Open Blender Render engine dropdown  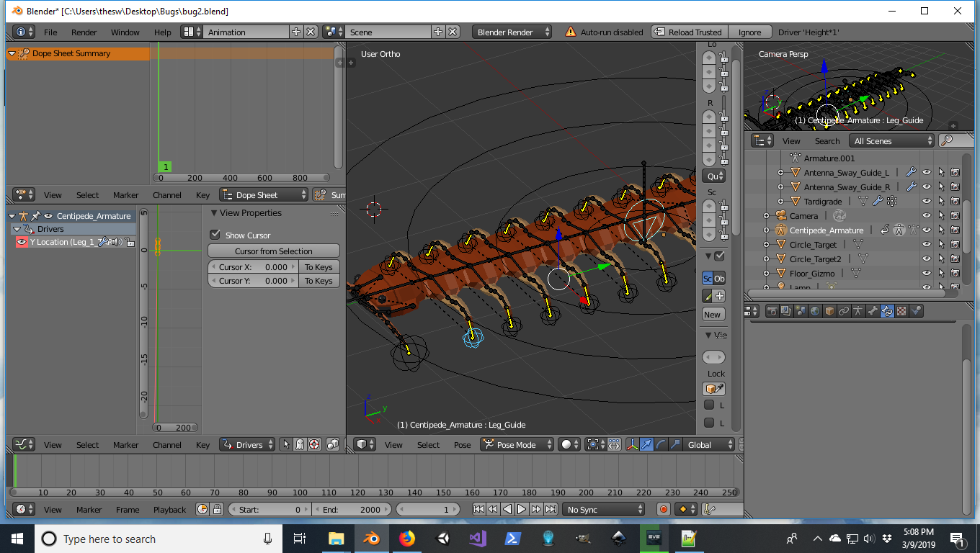point(512,32)
